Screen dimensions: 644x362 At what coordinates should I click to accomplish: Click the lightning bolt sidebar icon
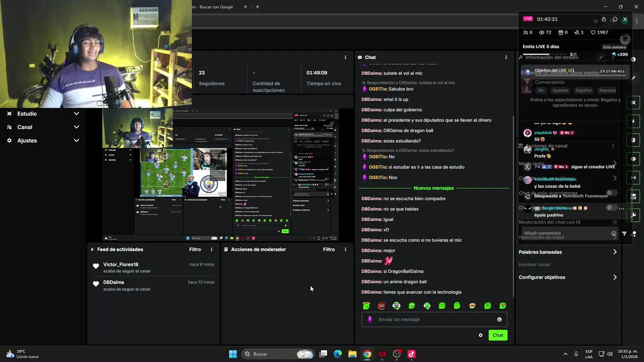(x=634, y=121)
